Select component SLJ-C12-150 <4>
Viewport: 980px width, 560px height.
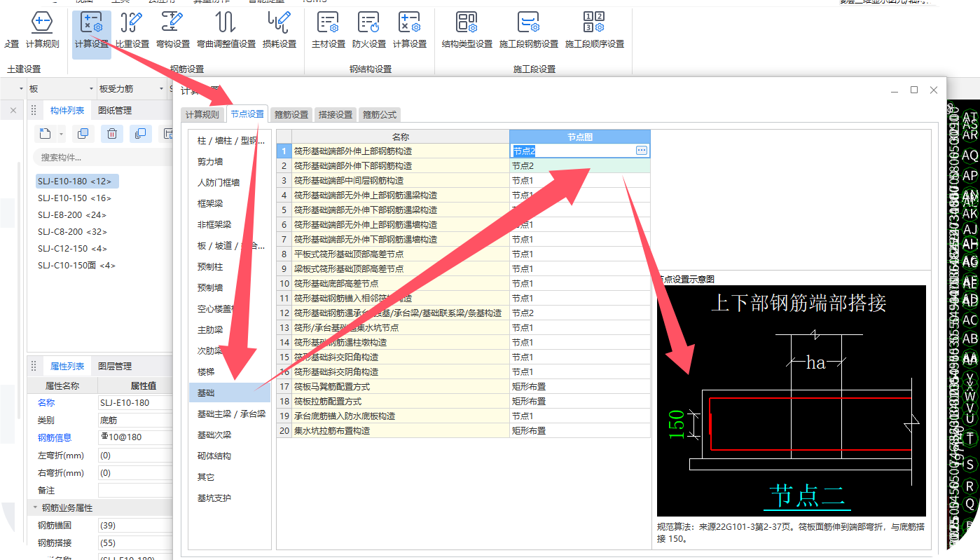coord(72,249)
